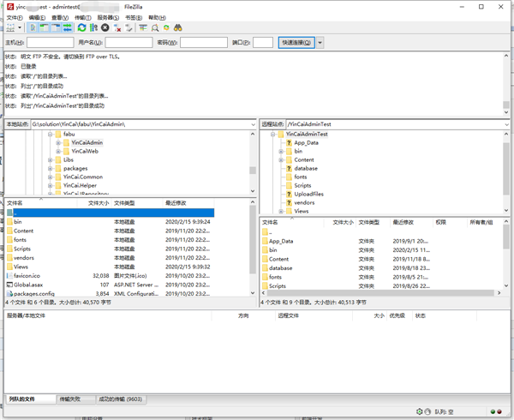Toggle transfer queue display icon
514x420 pixels.
[x=68, y=27]
